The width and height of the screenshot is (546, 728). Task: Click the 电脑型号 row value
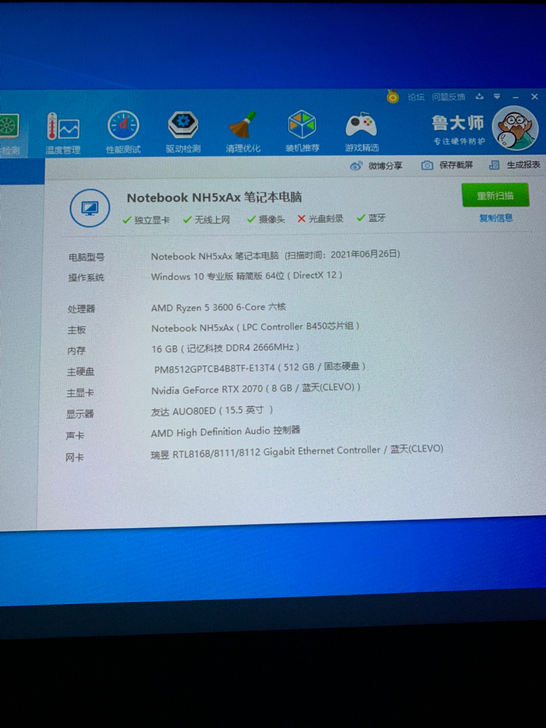[x=275, y=255]
